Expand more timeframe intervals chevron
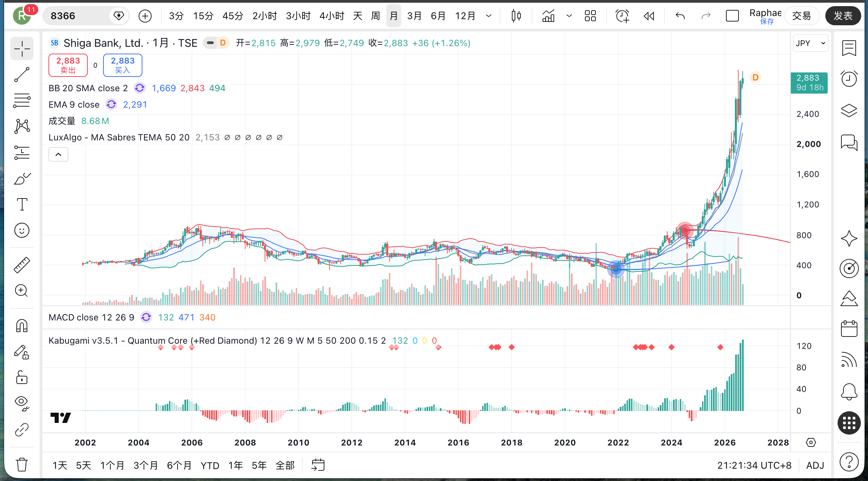Viewport: 868px width, 481px height. [489, 16]
